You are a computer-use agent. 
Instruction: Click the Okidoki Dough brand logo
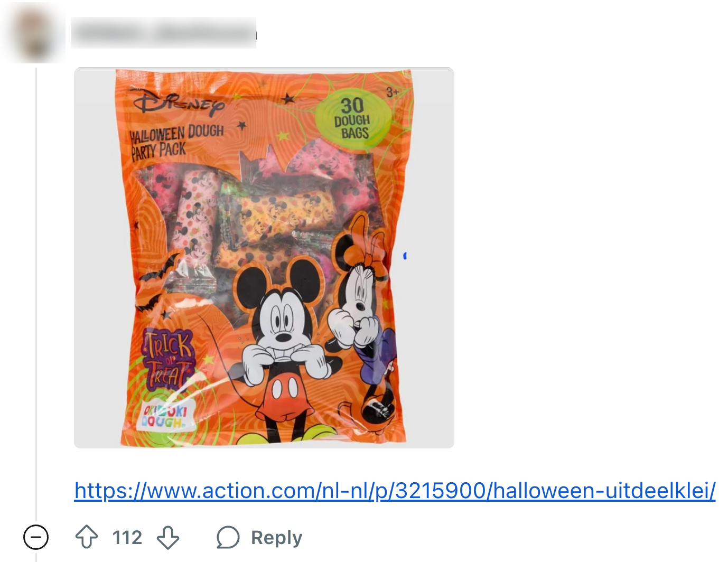tap(164, 415)
